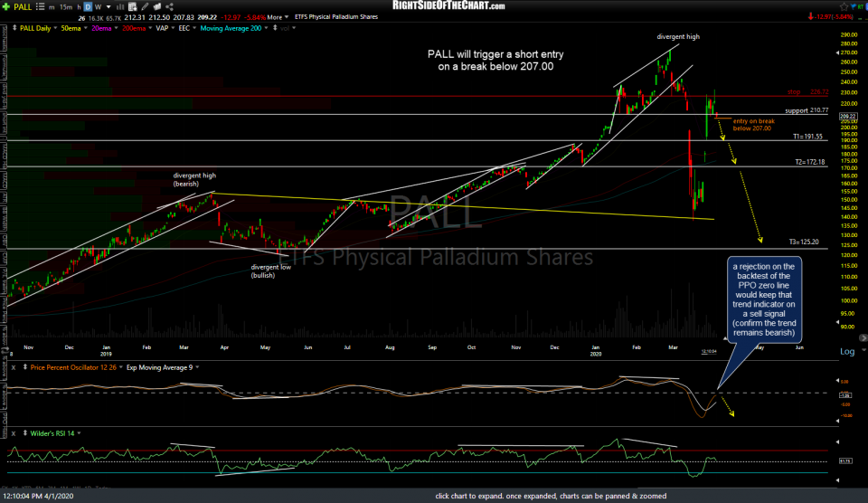The height and width of the screenshot is (503, 868).
Task: Click the scroll-right arrow at chart edge
Action: [863, 338]
